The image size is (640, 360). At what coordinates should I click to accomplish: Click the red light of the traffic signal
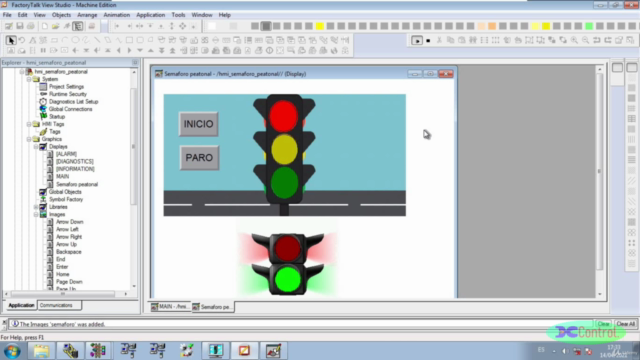tap(283, 116)
